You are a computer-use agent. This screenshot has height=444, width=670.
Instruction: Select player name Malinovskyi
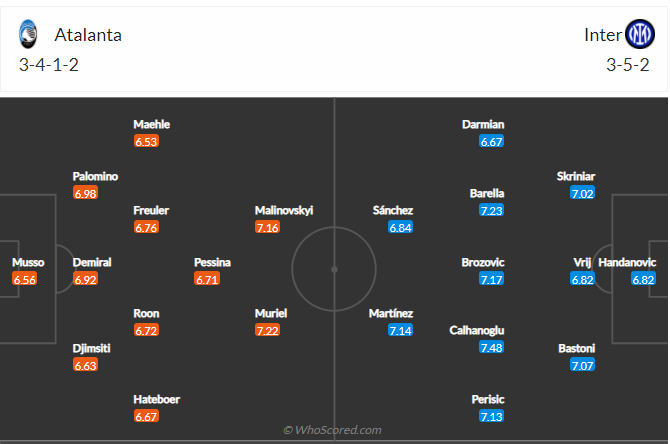284,210
